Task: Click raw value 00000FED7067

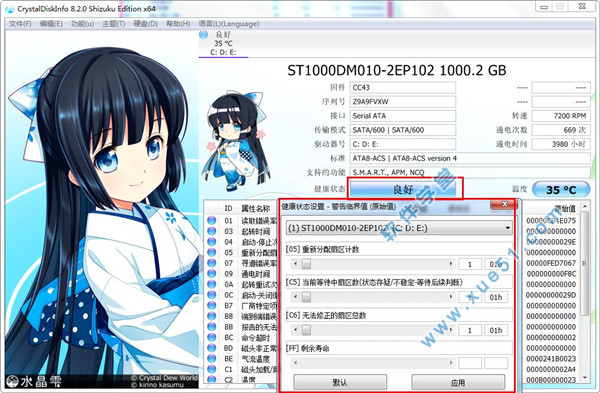Action: pos(551,263)
